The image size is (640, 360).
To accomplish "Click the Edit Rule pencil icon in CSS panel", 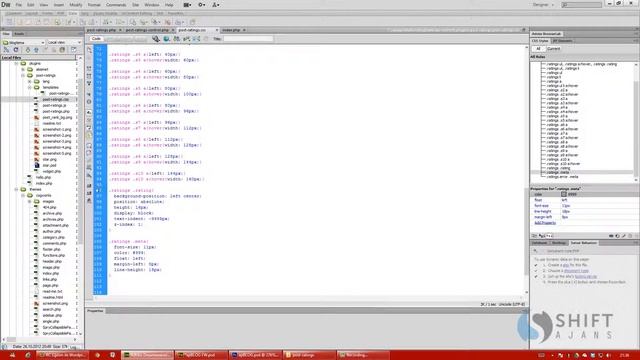I will point(623,236).
